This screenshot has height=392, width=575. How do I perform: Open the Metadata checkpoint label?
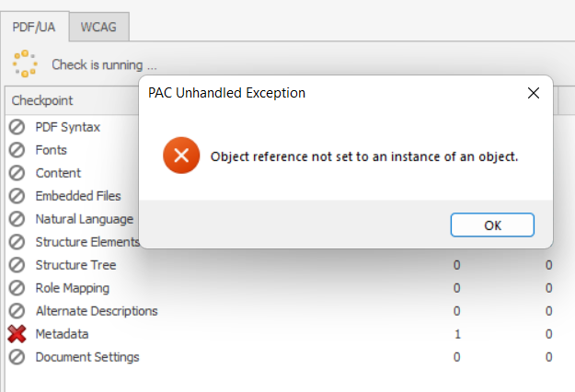pos(62,334)
